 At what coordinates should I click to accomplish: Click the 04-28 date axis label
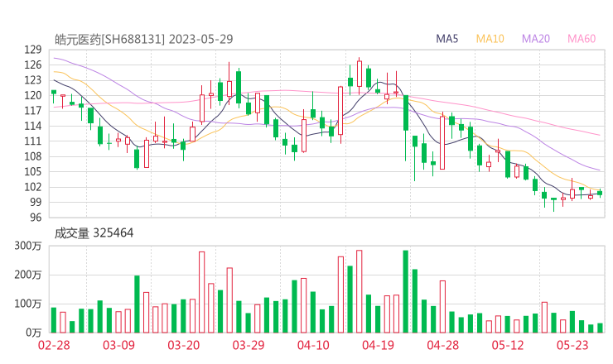point(443,345)
